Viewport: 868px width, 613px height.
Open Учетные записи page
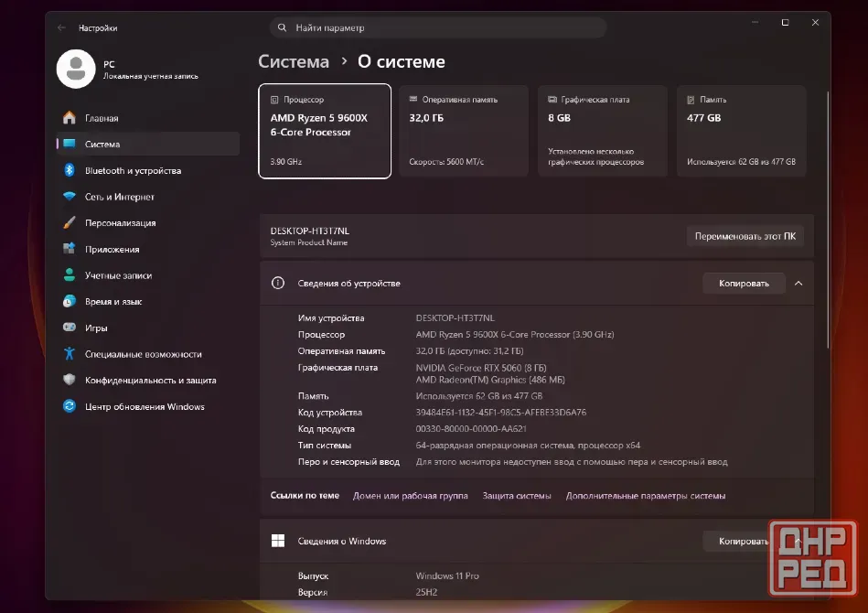tap(148, 275)
